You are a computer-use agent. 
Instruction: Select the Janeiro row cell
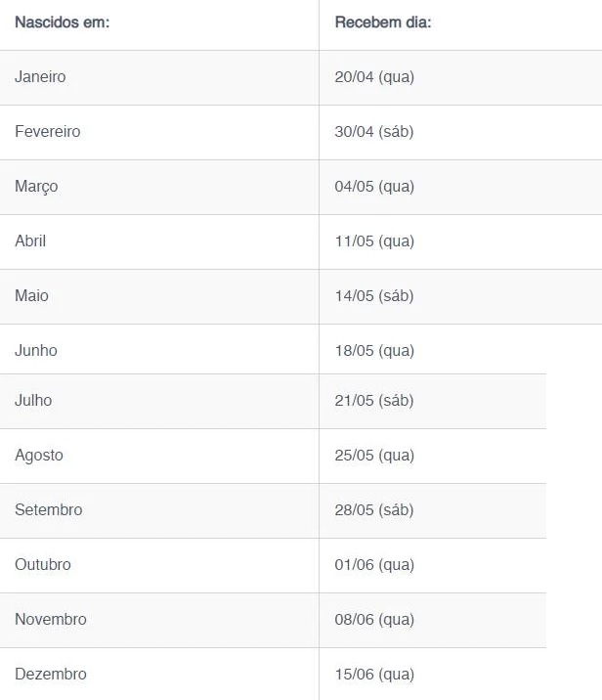point(40,76)
